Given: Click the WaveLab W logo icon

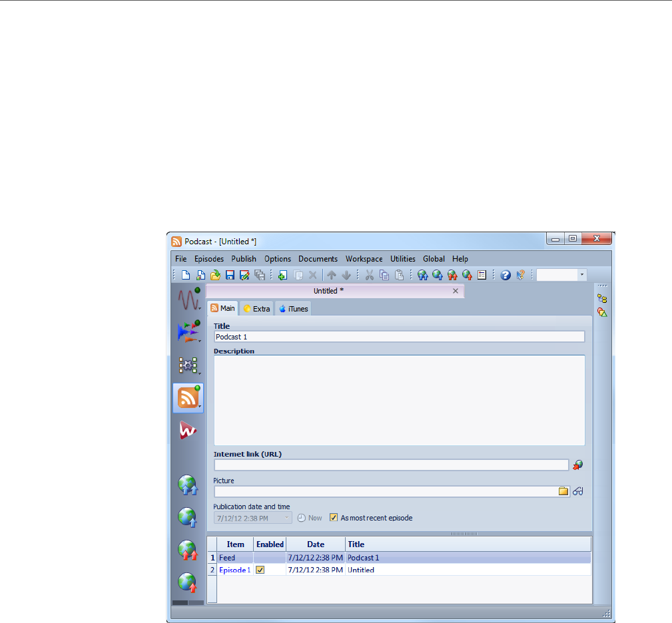Looking at the screenshot, I should [x=188, y=431].
